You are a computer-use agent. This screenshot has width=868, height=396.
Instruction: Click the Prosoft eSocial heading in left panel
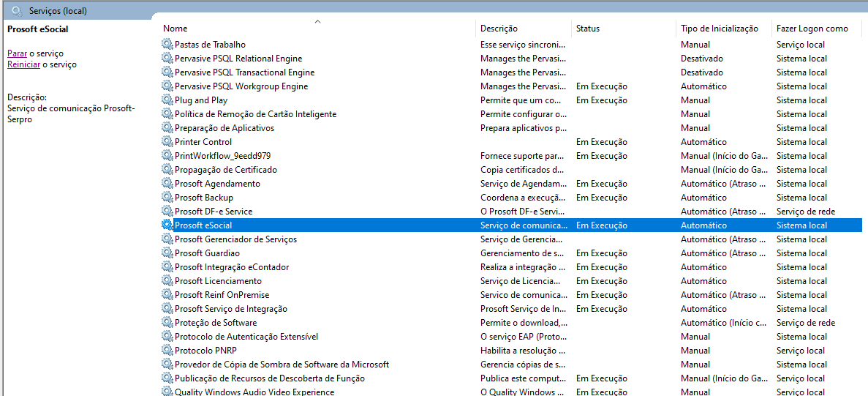pyautogui.click(x=37, y=29)
